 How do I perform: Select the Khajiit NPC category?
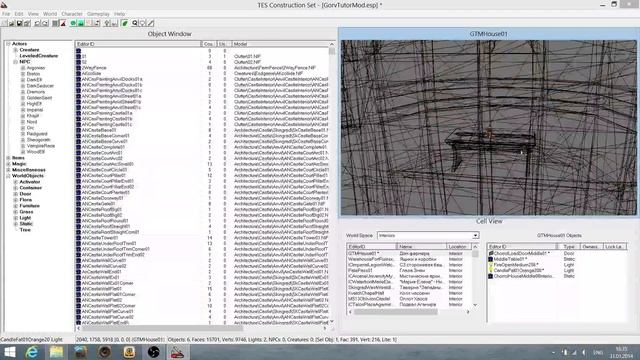point(33,116)
